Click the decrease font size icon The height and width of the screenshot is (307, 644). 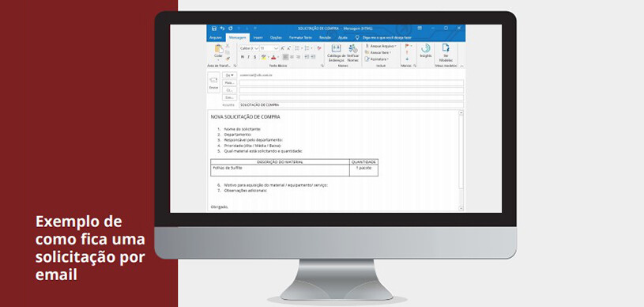coord(288,48)
